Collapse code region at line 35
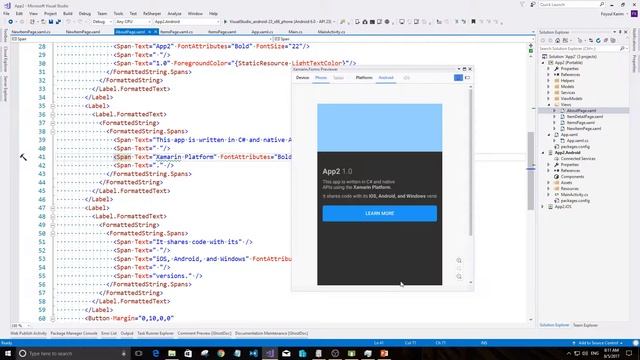This screenshot has width=640, height=360. (53, 106)
